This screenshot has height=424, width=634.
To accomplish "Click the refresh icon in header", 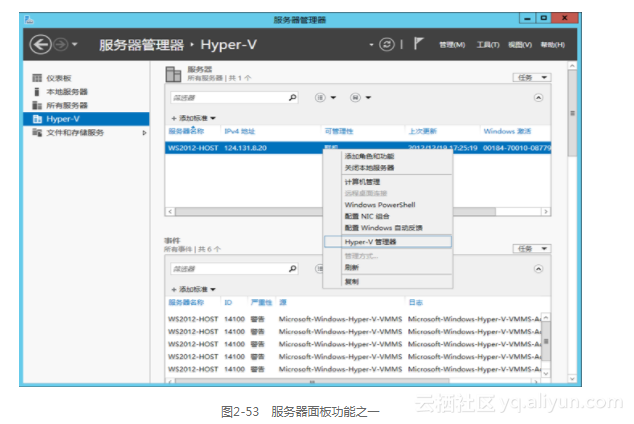I will (x=387, y=44).
